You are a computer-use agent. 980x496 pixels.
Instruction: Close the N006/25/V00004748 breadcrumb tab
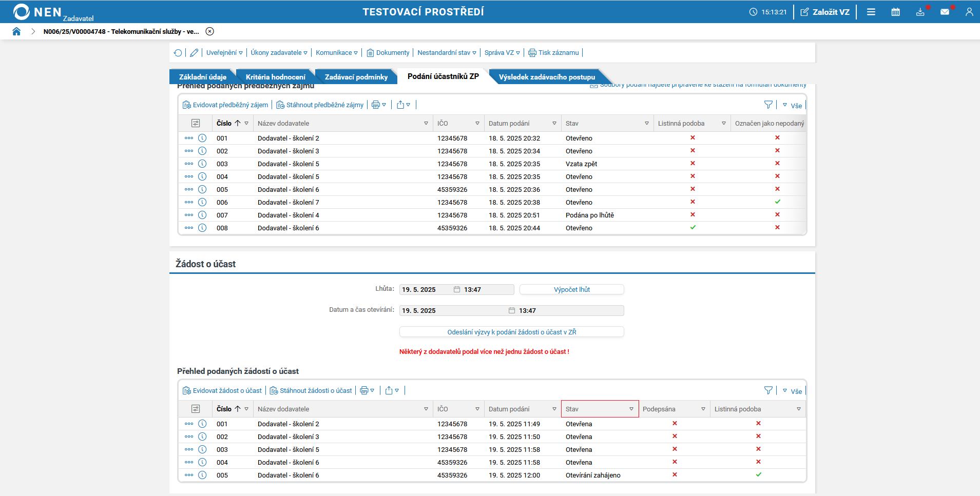[209, 31]
